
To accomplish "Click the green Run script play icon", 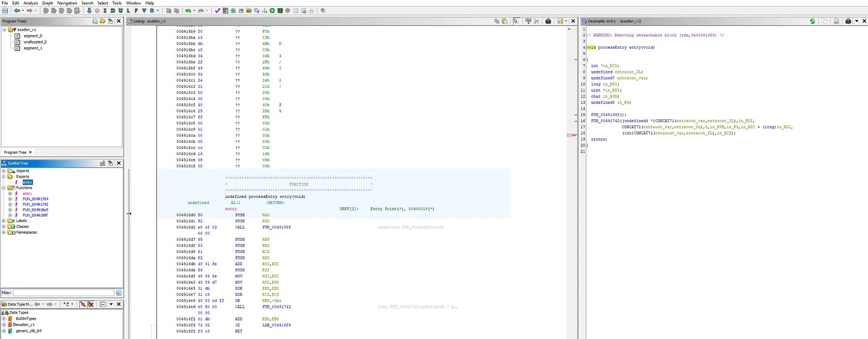I will 272,11.
